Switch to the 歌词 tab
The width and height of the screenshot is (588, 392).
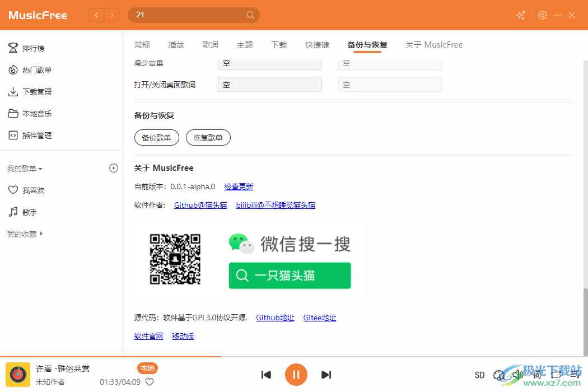211,45
